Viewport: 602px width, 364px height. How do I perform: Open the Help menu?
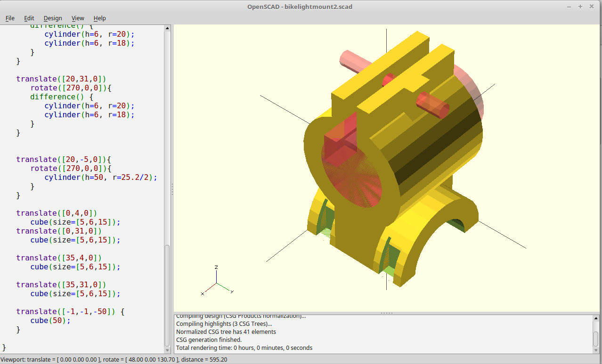coord(99,18)
